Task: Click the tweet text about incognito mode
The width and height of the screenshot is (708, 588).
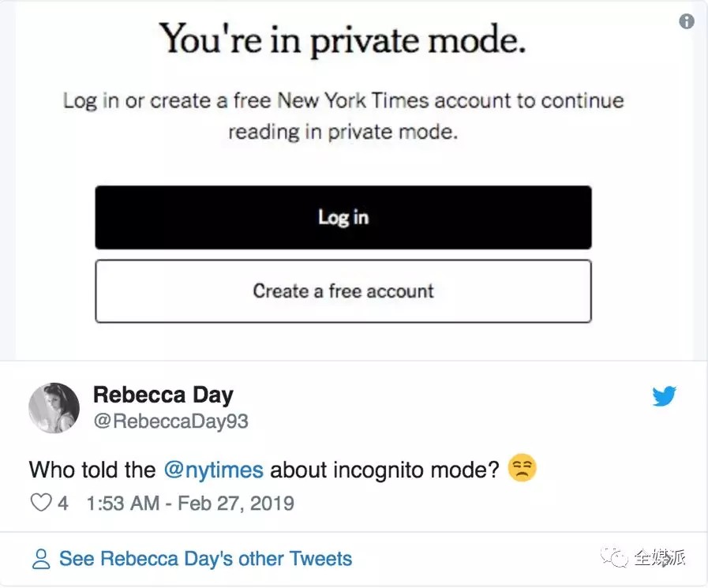Action: (x=264, y=470)
